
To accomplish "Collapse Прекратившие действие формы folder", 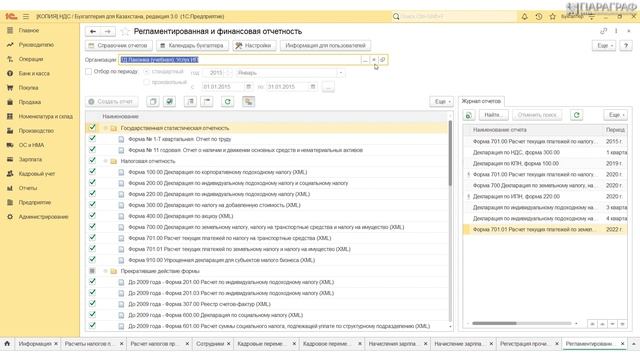I will tap(106, 271).
